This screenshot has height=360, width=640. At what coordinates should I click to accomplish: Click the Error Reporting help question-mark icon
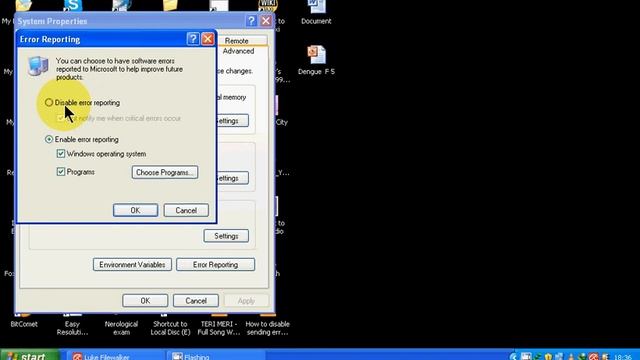pyautogui.click(x=193, y=39)
